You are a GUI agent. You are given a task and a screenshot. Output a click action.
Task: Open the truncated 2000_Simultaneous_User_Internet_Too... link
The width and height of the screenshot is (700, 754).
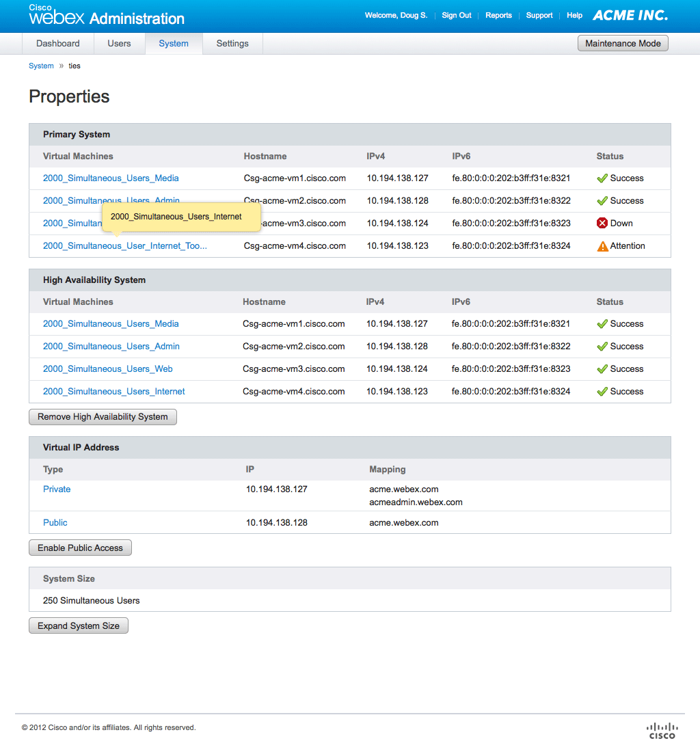(x=124, y=246)
